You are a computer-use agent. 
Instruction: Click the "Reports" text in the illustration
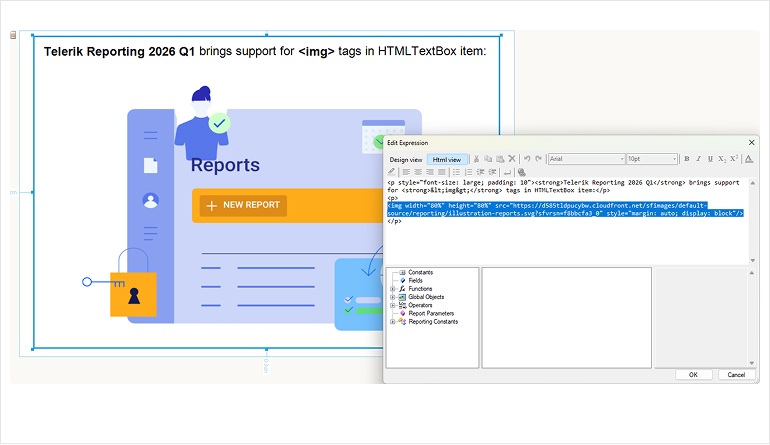(225, 165)
